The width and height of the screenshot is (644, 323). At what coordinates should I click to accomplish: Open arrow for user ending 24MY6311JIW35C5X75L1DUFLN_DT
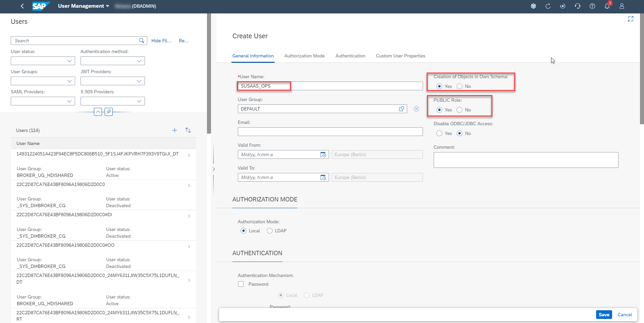point(189,280)
